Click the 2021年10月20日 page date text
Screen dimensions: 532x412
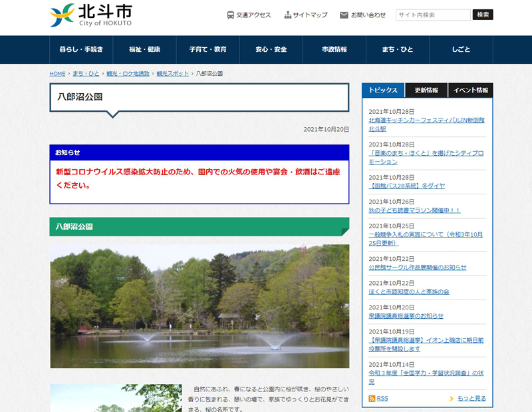pos(326,129)
